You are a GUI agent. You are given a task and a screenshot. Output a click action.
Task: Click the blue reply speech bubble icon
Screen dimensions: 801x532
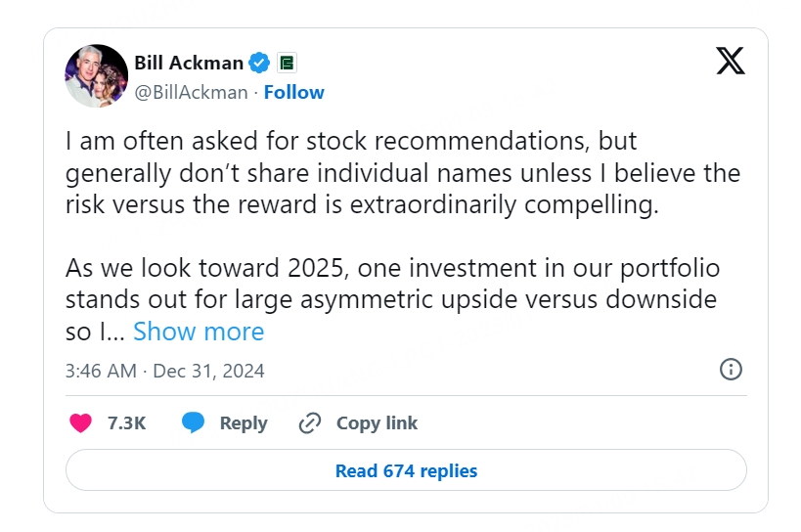pos(193,422)
